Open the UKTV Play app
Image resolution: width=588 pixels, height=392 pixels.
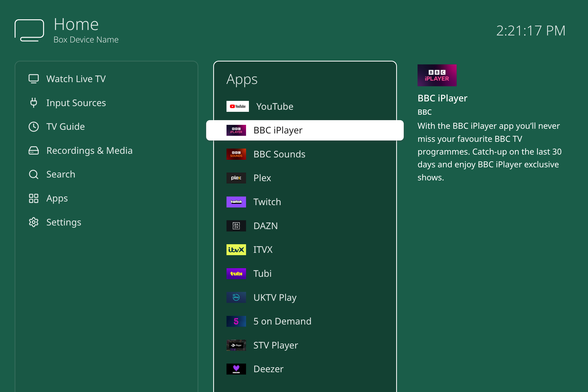click(275, 297)
